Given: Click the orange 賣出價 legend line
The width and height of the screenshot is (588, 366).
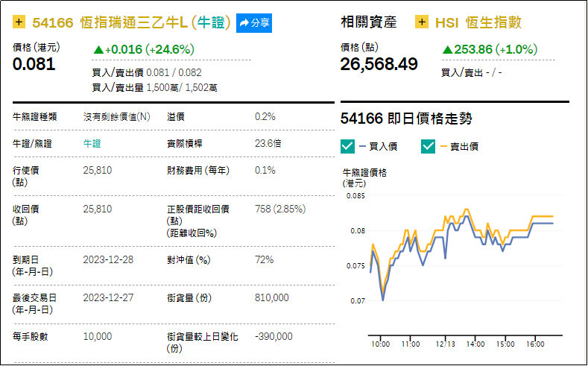Looking at the screenshot, I should [x=443, y=146].
